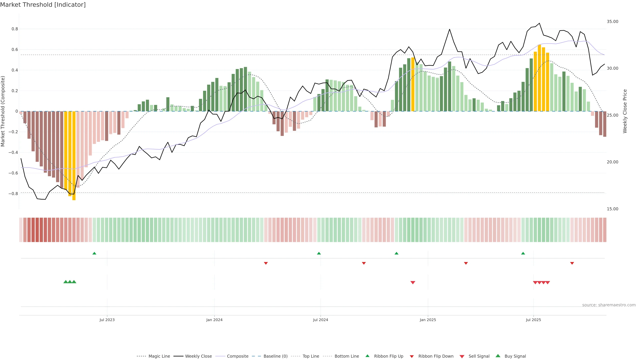
Task: Click the Buy Signal legend marker
Action: coord(498,356)
